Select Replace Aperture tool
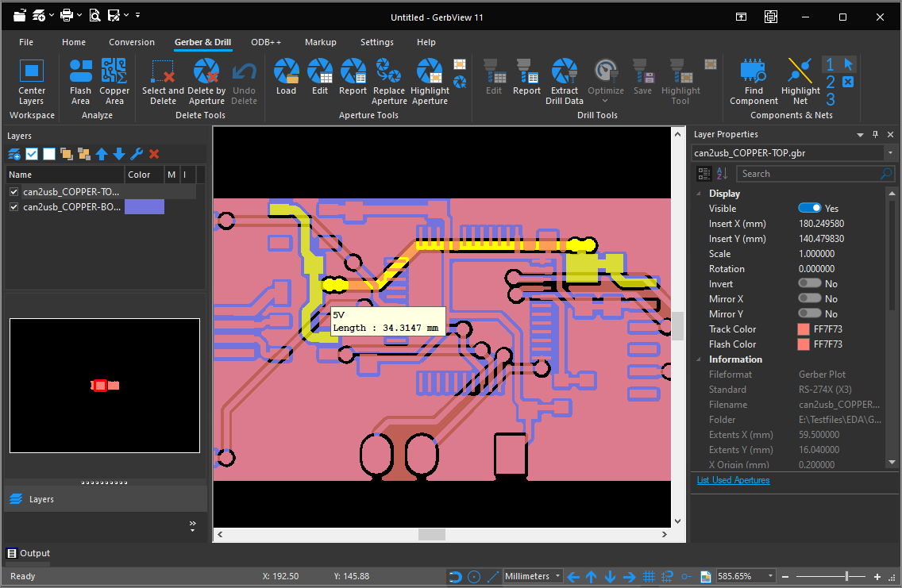Viewport: 902px width, 588px height. [389, 83]
